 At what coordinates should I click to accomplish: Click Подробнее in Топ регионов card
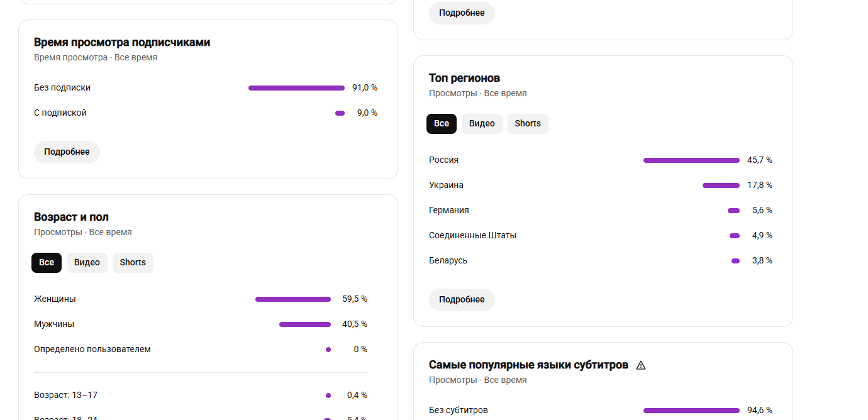(462, 300)
